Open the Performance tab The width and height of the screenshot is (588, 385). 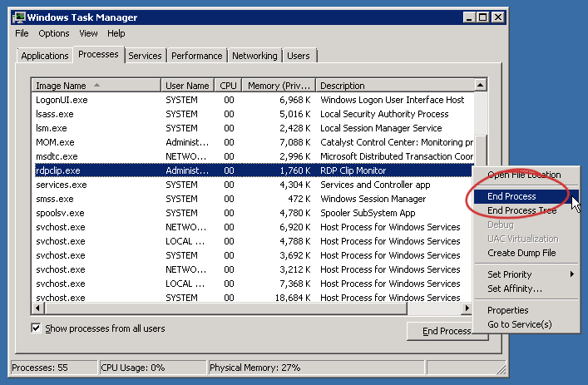point(197,56)
